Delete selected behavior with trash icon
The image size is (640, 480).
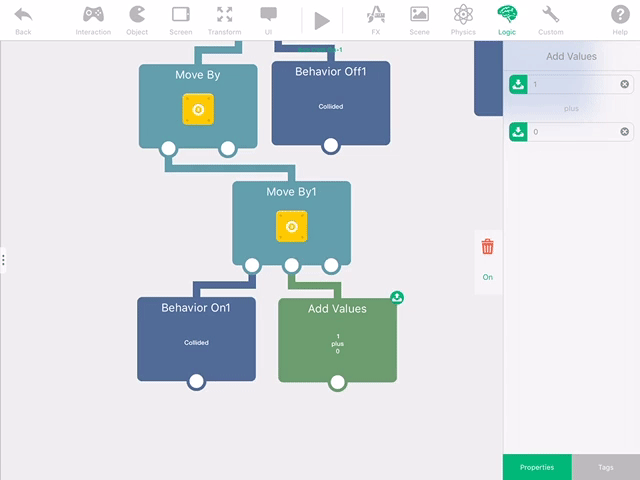487,247
